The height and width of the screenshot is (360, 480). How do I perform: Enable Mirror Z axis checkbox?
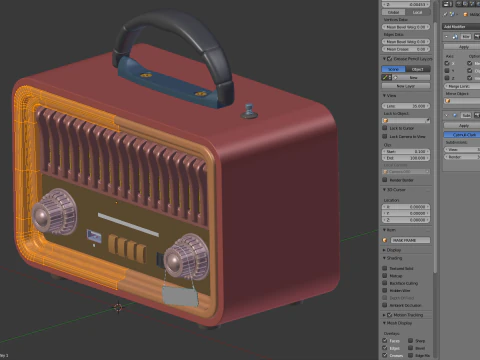coord(447,78)
